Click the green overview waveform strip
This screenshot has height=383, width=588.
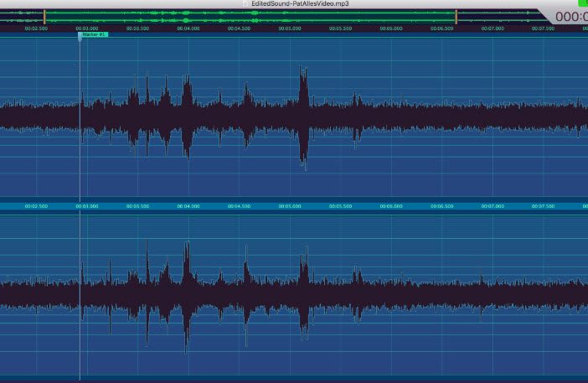(250, 17)
